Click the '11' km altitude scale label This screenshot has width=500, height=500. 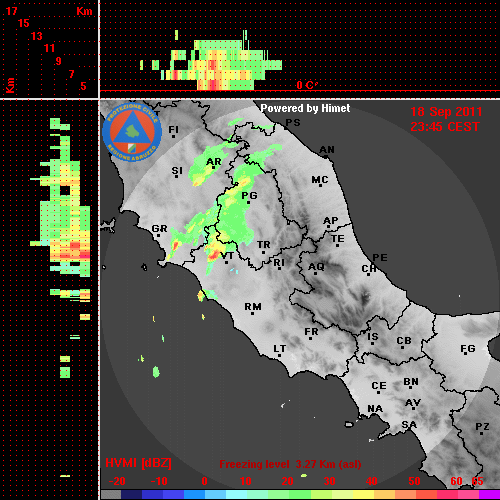click(49, 48)
